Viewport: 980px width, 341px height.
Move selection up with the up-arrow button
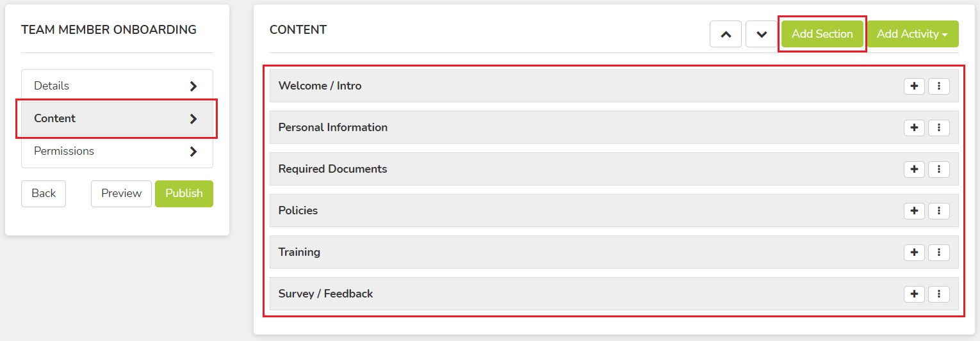pos(726,34)
